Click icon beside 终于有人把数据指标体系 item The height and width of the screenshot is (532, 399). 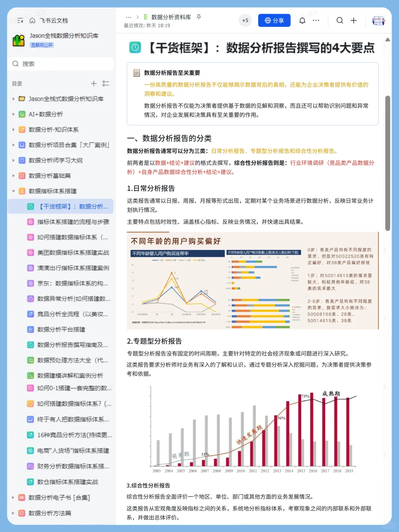point(31,419)
